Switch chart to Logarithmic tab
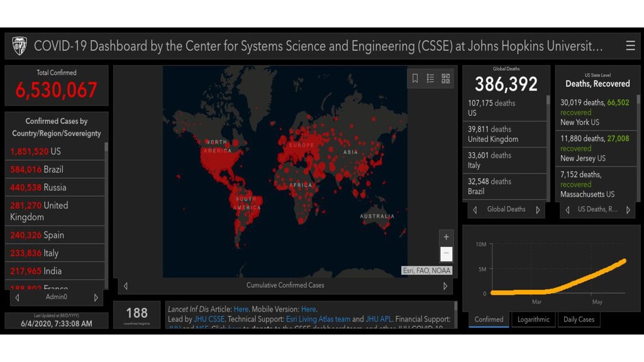 click(x=533, y=319)
